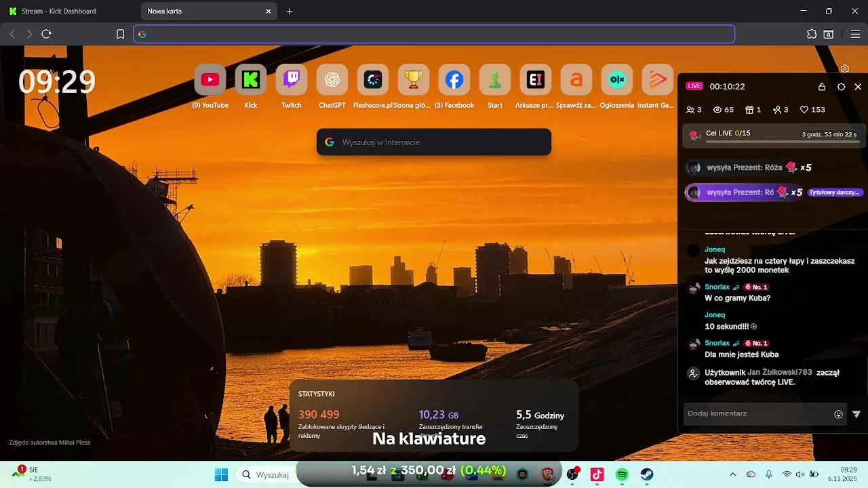The height and width of the screenshot is (488, 868).
Task: Click the name Jan Żbikowski783
Action: click(780, 372)
